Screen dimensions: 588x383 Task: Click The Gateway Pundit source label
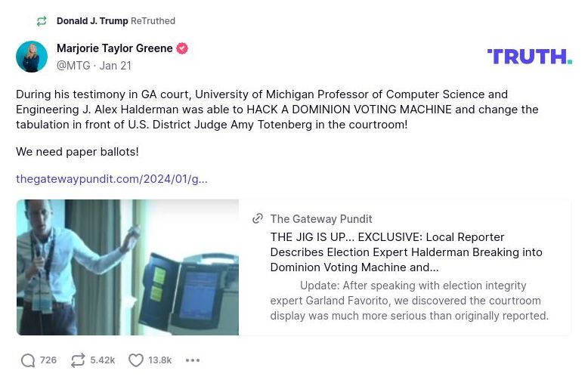pyautogui.click(x=321, y=219)
